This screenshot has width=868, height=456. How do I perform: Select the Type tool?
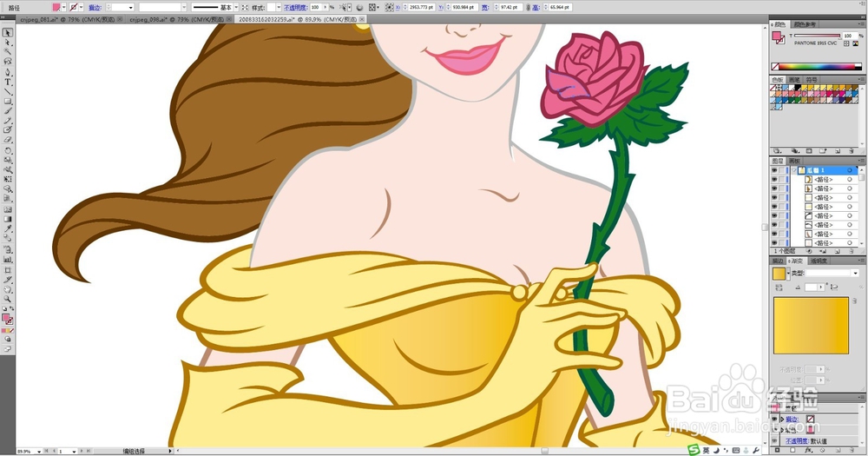(8, 82)
